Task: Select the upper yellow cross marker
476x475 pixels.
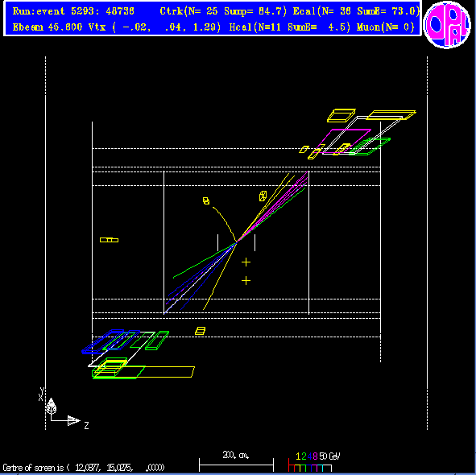Action: coord(246,262)
